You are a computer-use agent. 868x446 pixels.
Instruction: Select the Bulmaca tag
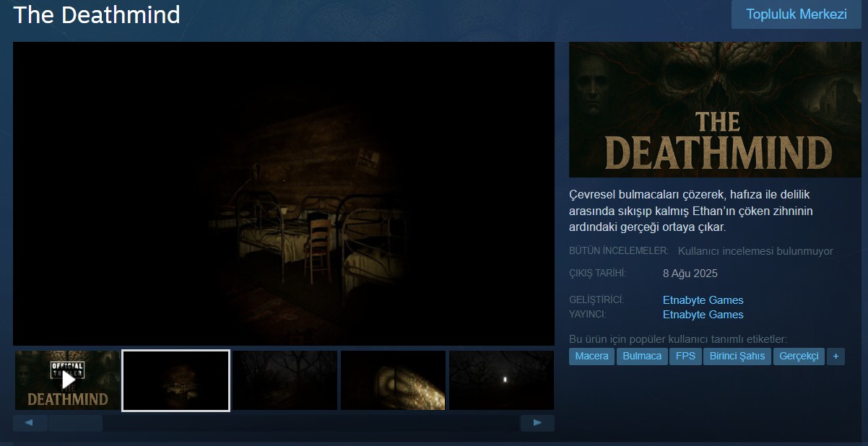click(x=642, y=357)
